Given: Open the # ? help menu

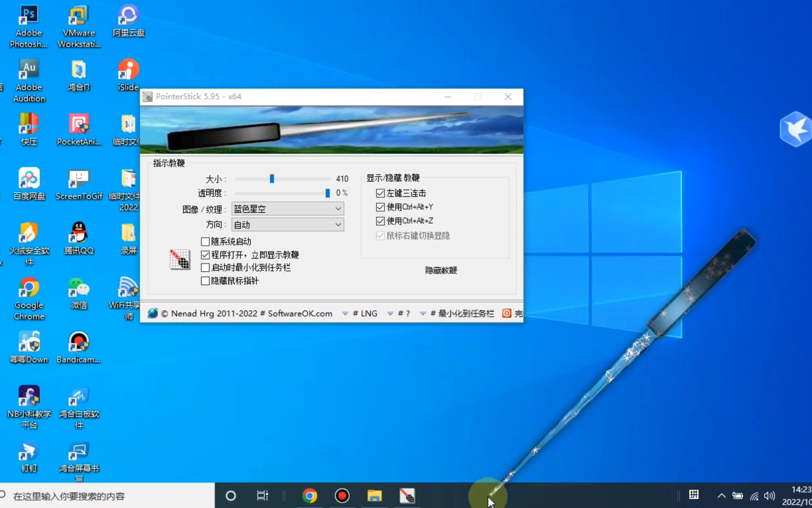Looking at the screenshot, I should [x=404, y=314].
